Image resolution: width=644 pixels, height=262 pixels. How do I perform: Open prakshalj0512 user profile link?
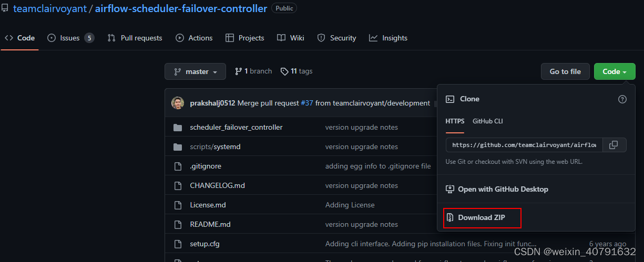tap(212, 103)
